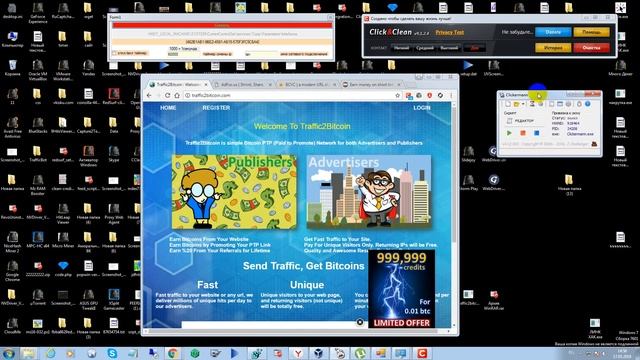The height and width of the screenshot is (360, 640).
Task: Create a new script in Clickermann toolbar
Action: [508, 104]
